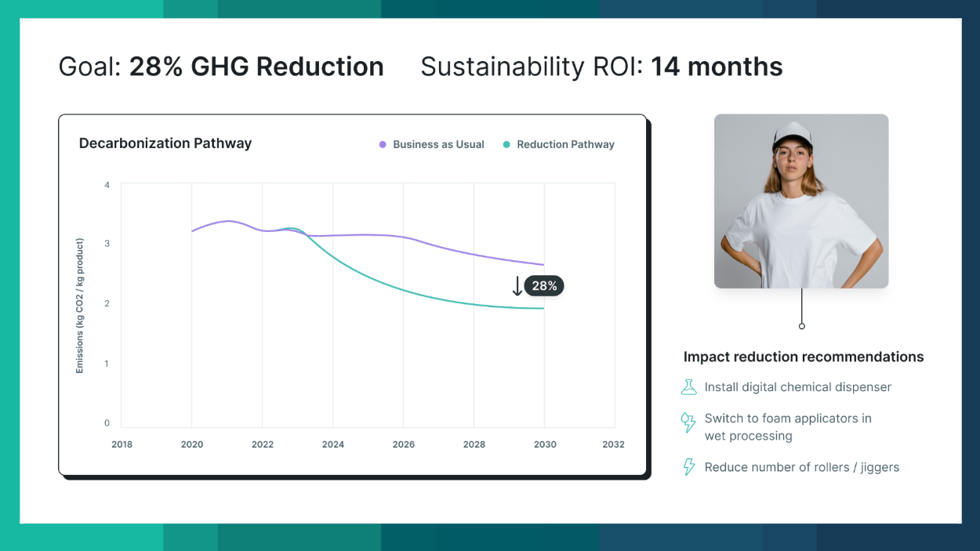Click the downward arrow next to 28% badge
The height and width of the screenshot is (551, 980).
tap(517, 286)
